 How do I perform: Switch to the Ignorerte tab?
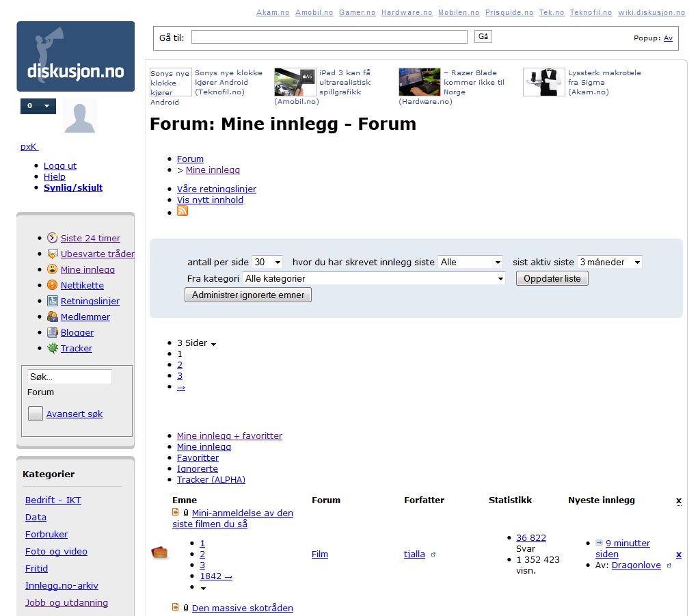[198, 469]
